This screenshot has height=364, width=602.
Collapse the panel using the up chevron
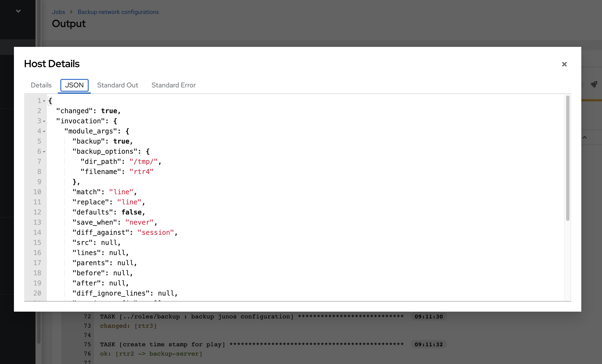click(x=585, y=137)
